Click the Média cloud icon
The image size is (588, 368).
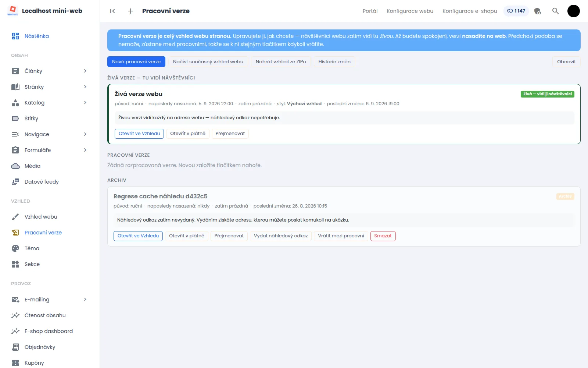pyautogui.click(x=15, y=166)
